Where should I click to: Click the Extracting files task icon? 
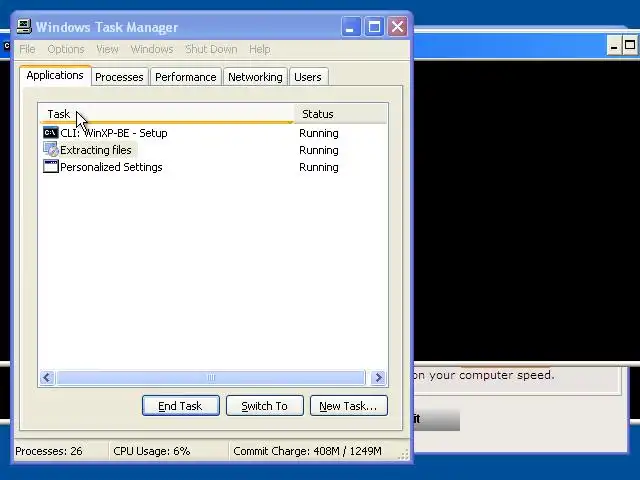coord(51,149)
